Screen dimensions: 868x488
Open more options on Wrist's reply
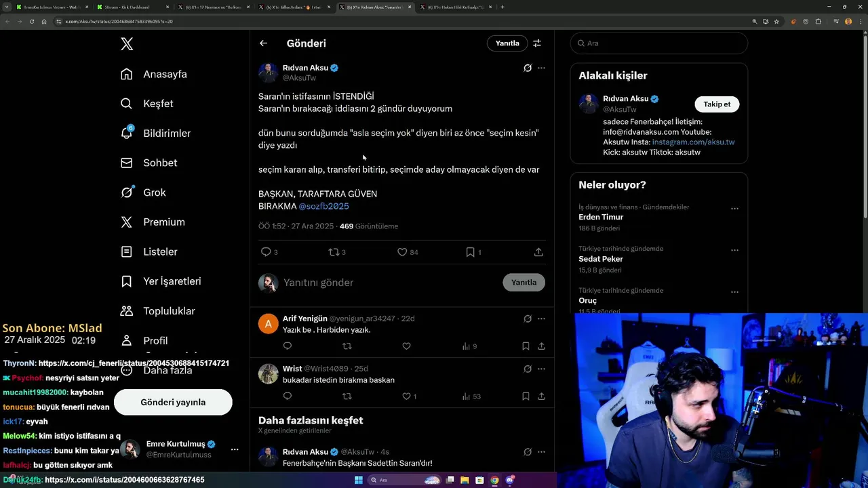(x=541, y=369)
